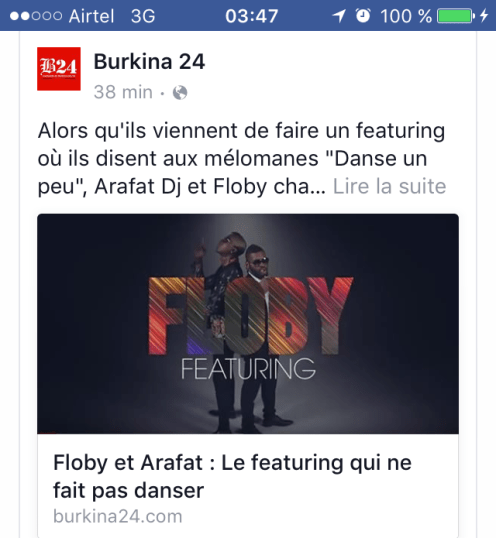The height and width of the screenshot is (538, 496).
Task: Tap the Burkina 24 red logo avatar
Action: (x=59, y=69)
